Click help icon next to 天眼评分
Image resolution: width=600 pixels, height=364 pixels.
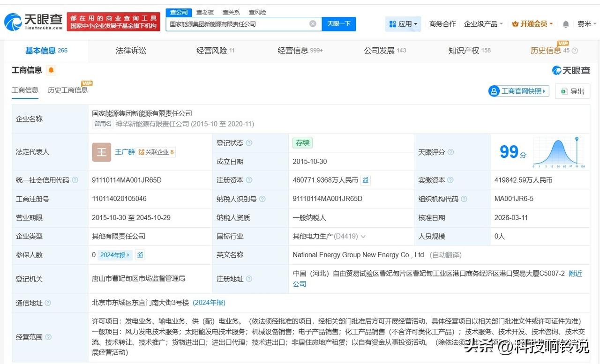[450, 152]
